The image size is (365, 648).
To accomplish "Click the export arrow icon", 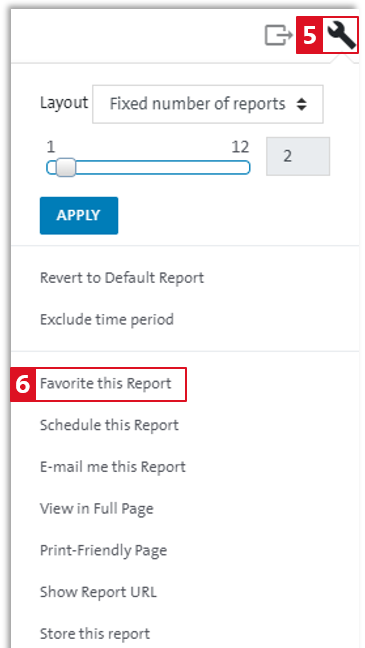I will pyautogui.click(x=279, y=36).
